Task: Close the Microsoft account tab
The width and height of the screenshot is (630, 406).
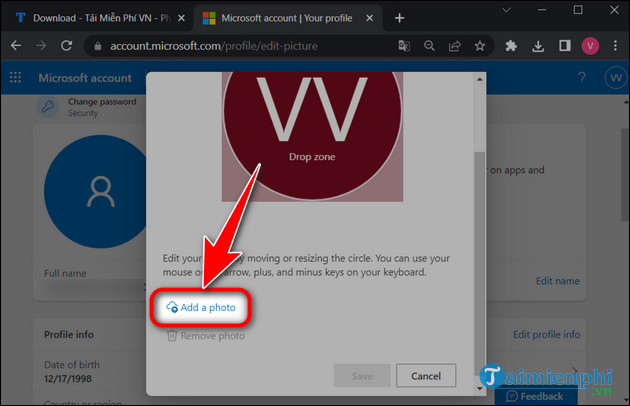Action: 370,18
